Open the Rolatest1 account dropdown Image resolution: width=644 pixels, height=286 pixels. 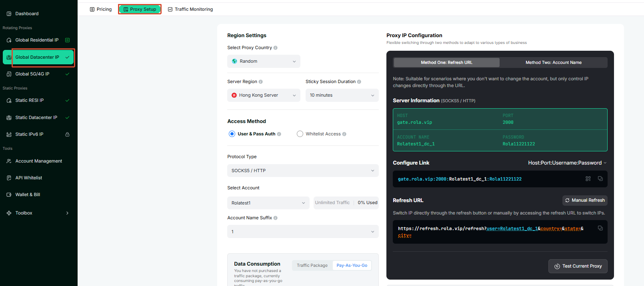click(x=268, y=203)
